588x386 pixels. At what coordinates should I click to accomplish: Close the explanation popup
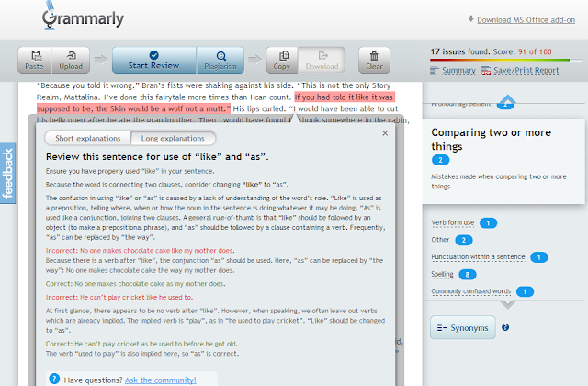tap(385, 133)
